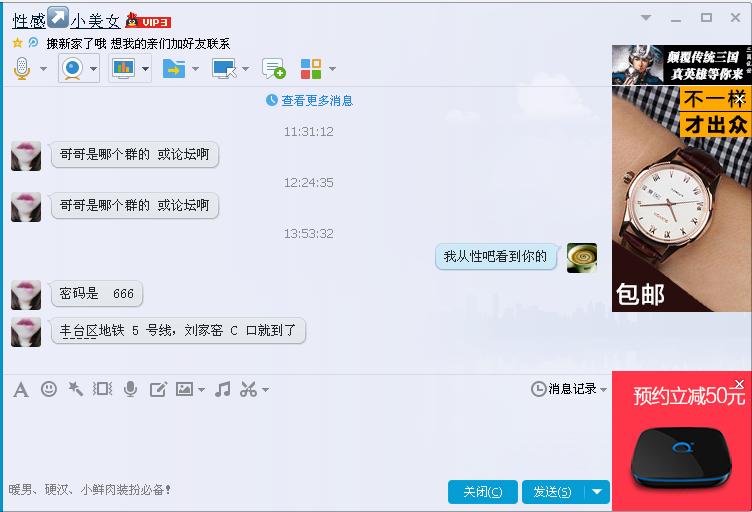Open the send file folder icon
Image resolution: width=752 pixels, height=512 pixels.
point(174,69)
